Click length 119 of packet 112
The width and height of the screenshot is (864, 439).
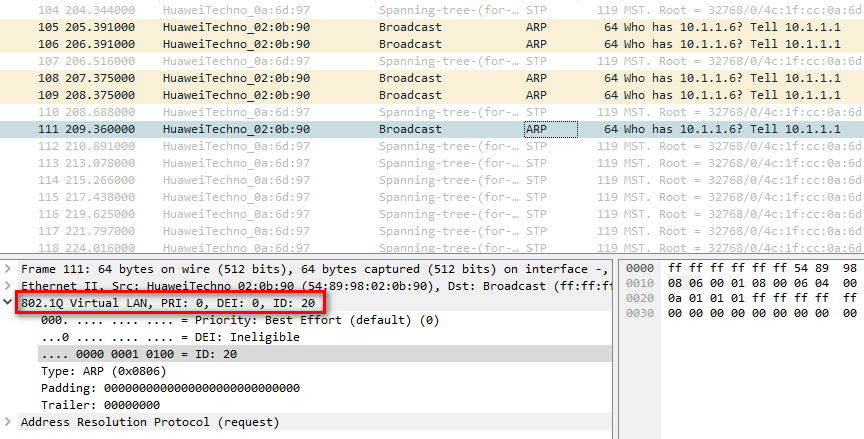pos(607,147)
